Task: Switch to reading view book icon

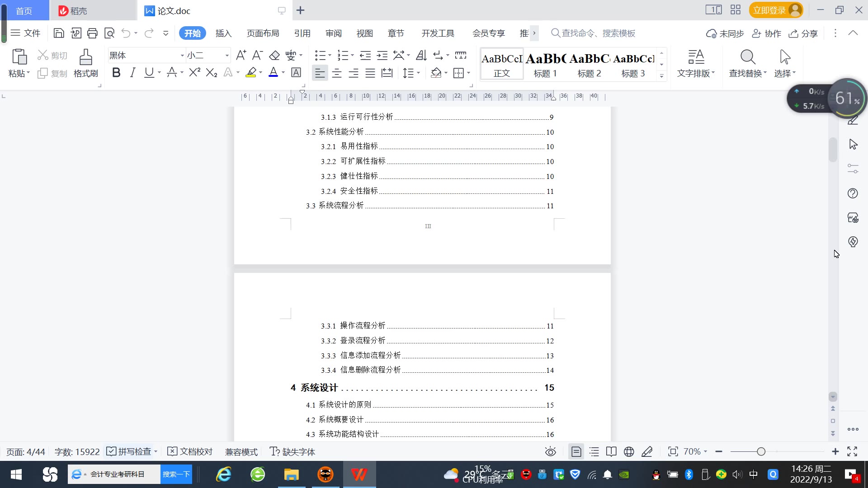Action: tap(611, 451)
